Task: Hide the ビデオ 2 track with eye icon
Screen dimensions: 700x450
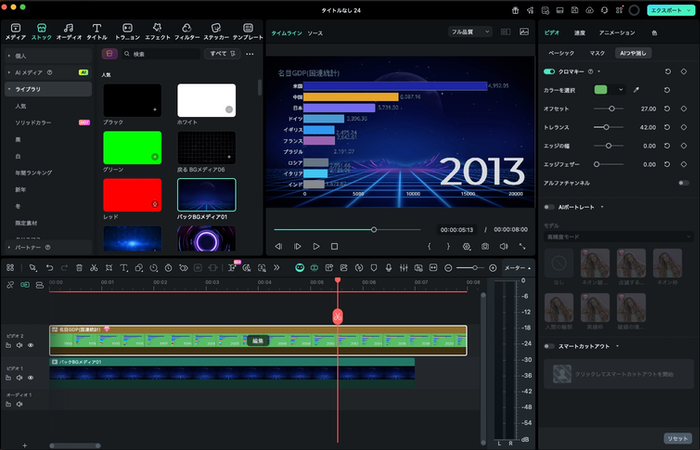Action: tap(31, 345)
